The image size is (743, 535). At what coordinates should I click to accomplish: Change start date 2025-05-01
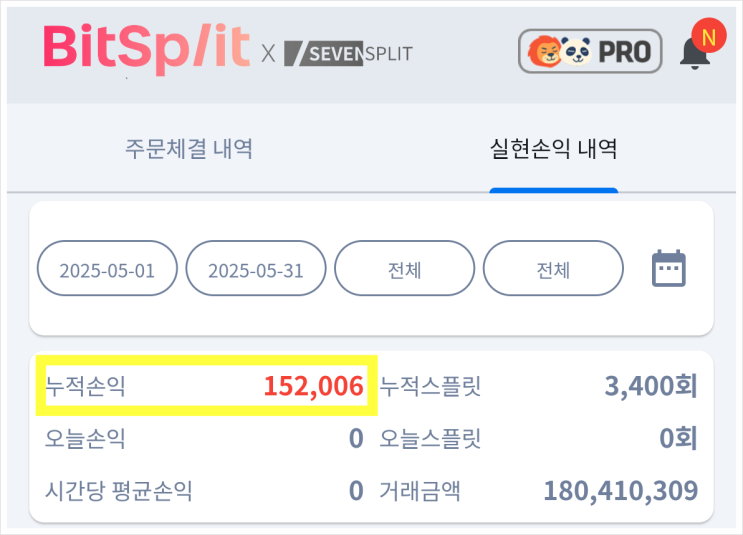pyautogui.click(x=107, y=270)
